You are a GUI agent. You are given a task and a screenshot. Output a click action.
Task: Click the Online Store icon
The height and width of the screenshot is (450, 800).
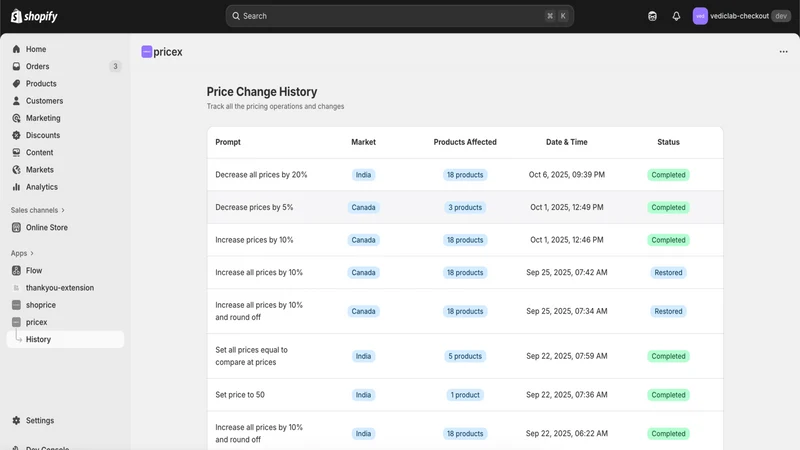coord(16,228)
